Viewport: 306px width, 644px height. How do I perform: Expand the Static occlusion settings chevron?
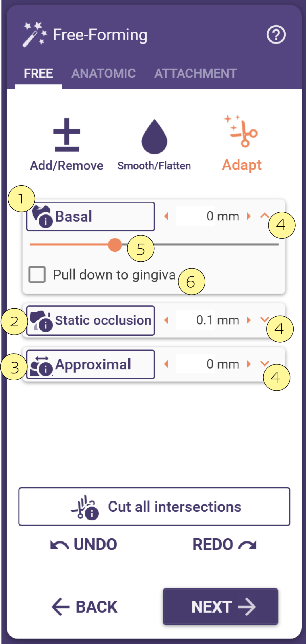point(264,320)
